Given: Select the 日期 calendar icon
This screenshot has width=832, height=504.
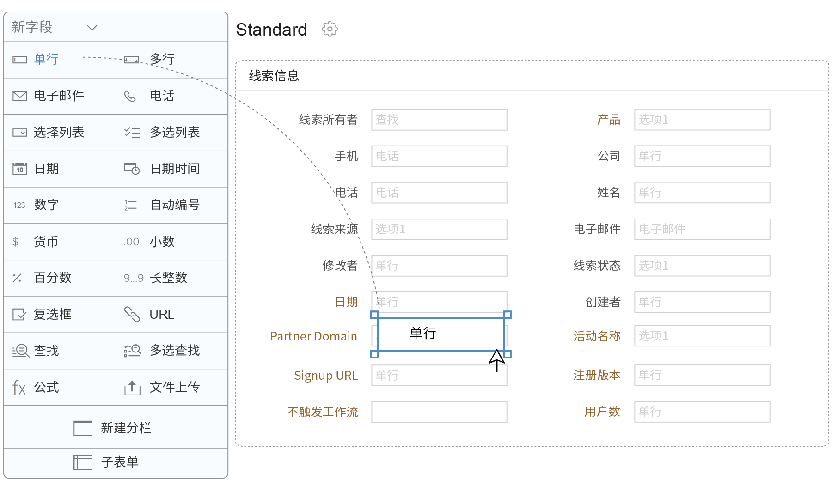Looking at the screenshot, I should coord(19,169).
